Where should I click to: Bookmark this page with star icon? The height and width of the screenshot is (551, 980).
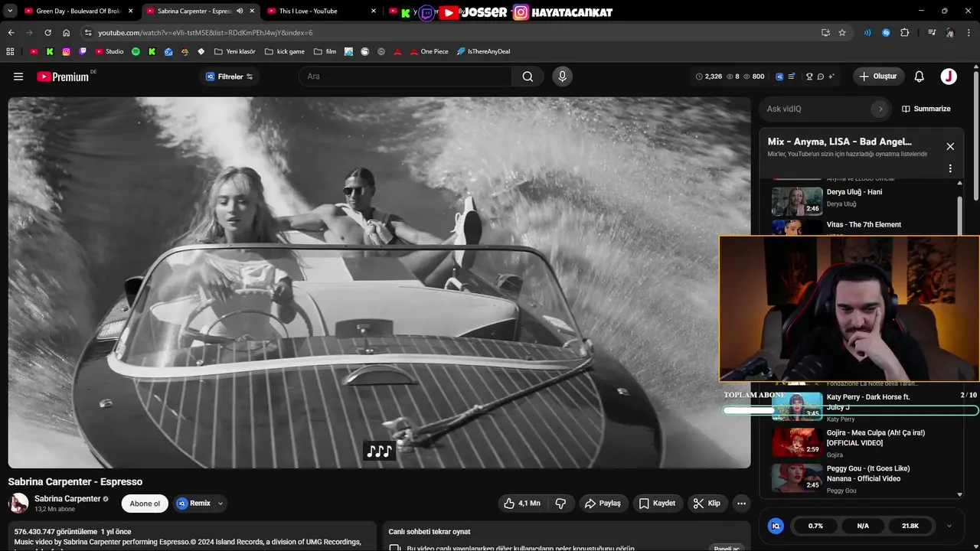click(x=842, y=33)
